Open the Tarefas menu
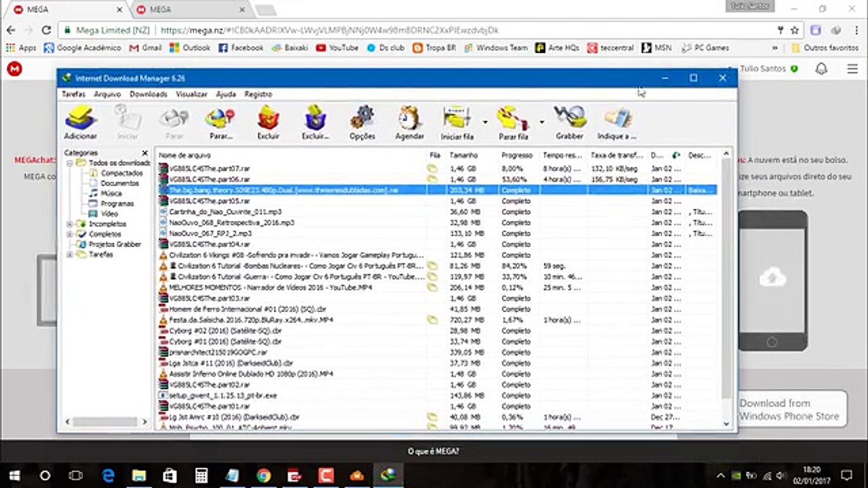Viewport: 868px width, 488px height. click(74, 94)
